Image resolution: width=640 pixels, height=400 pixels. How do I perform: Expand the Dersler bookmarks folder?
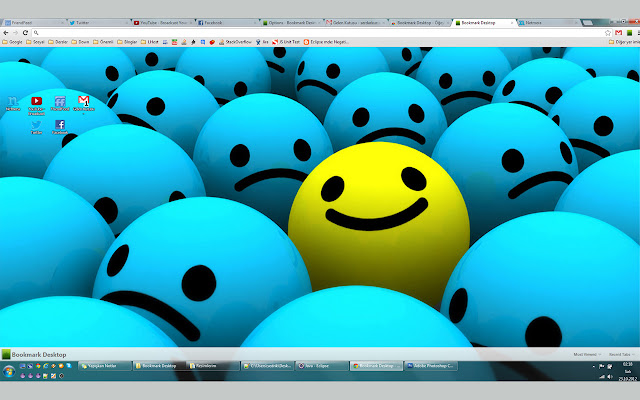(58, 42)
